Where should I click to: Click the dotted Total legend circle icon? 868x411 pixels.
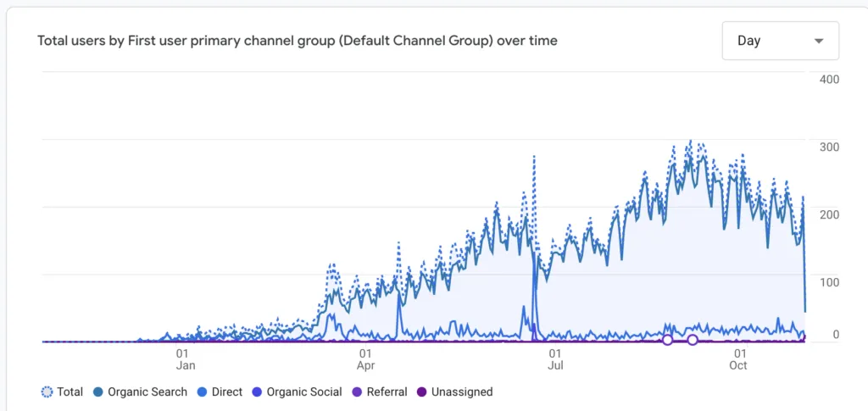point(47,392)
